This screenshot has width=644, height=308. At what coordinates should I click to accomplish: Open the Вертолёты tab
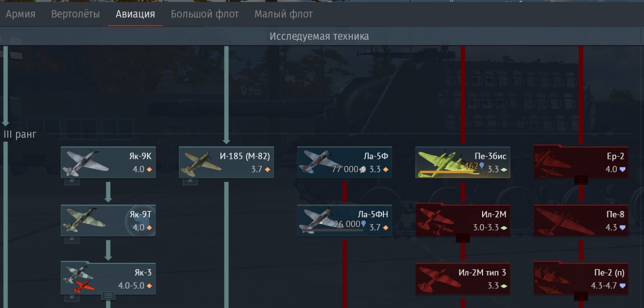75,14
